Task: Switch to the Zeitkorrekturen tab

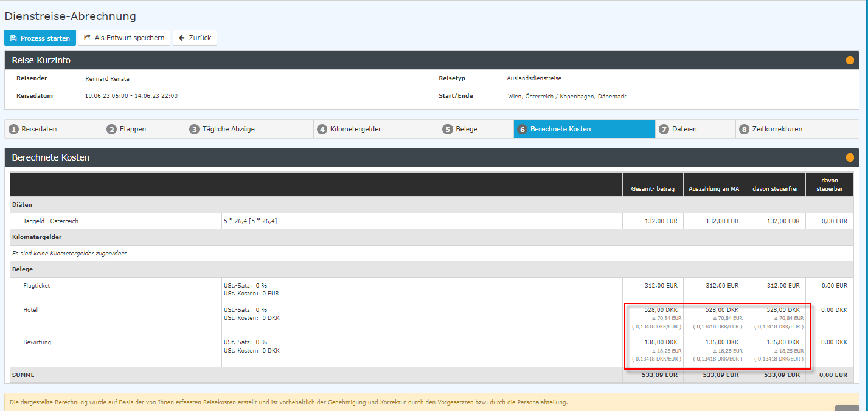Action: 797,129
